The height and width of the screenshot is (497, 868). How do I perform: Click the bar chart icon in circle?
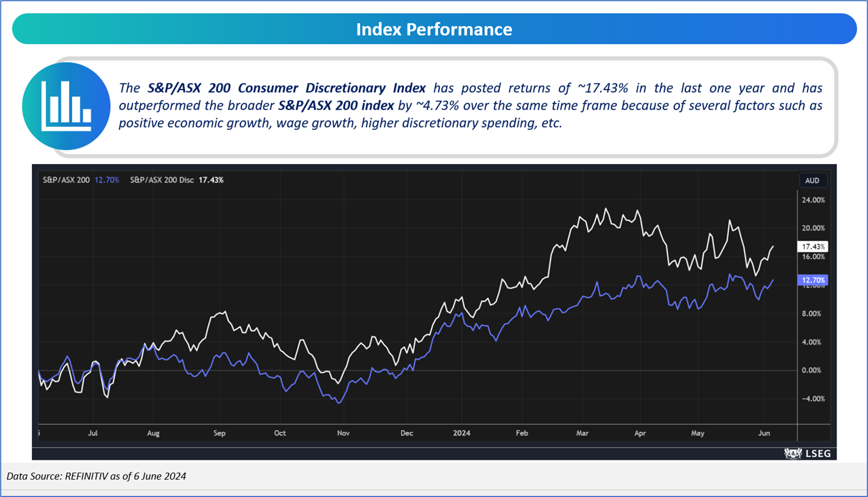click(x=66, y=106)
